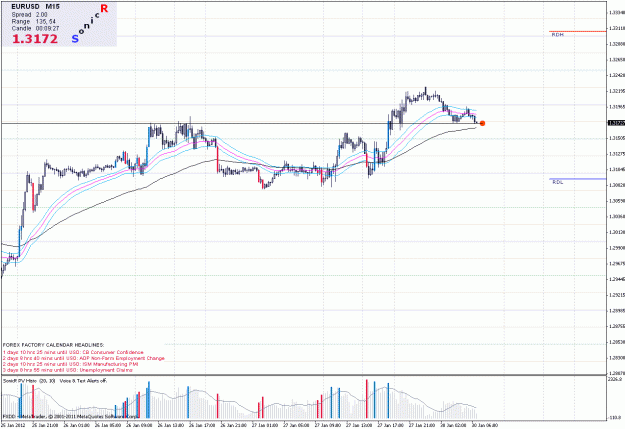Select the orange current price dot
Viewport: 625px width, 429px height.
coord(482,124)
